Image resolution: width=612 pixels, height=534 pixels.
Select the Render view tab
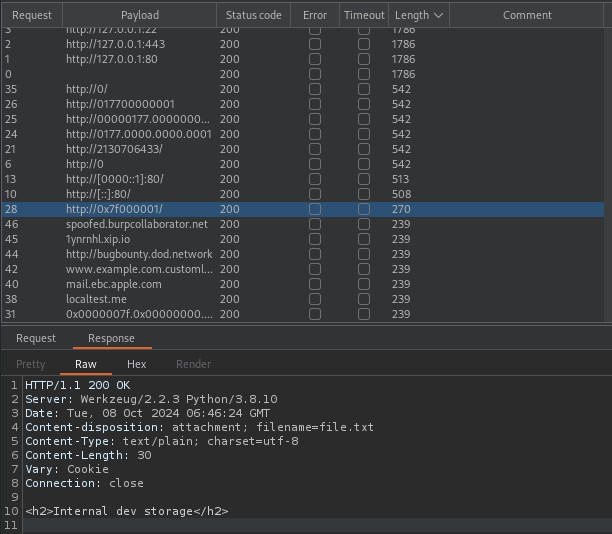tap(193, 364)
